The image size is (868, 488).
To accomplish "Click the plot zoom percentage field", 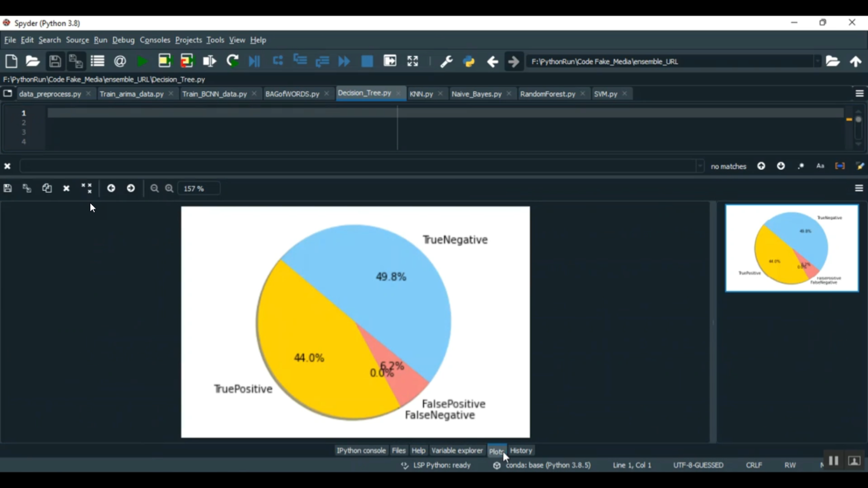I will (x=200, y=188).
